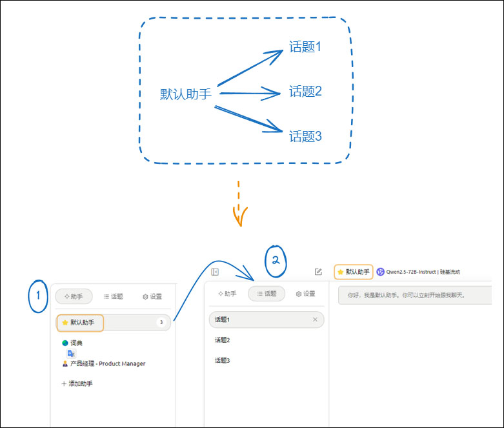Image resolution: width=504 pixels, height=428 pixels.
Task: Switch to the 助手 tab in left panel
Action: pos(74,296)
